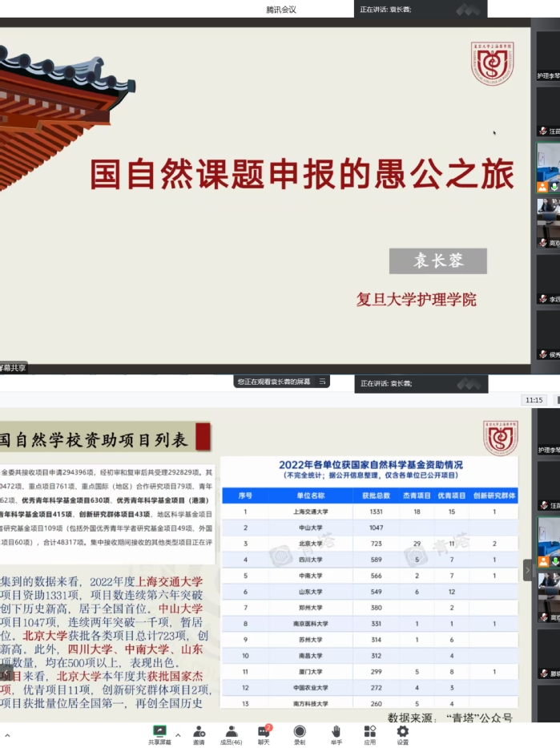Collapse the participant video sidebar arrow
This screenshot has height=748, width=560.
coord(527,570)
